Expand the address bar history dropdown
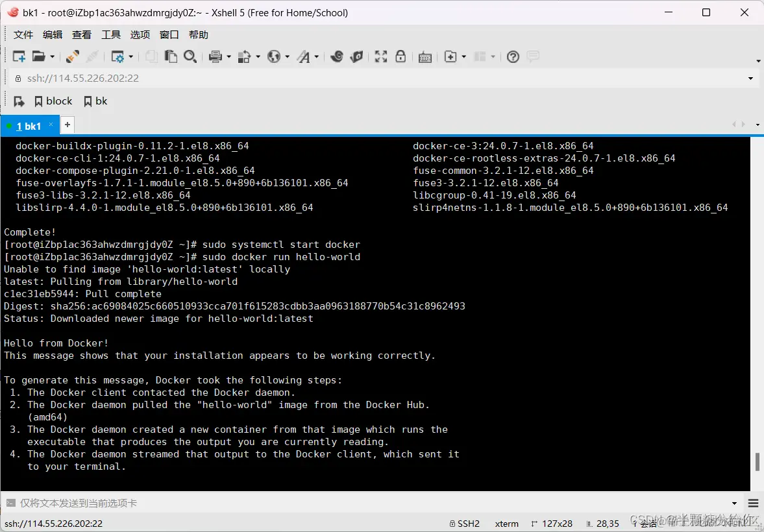The image size is (764, 532). [x=751, y=79]
